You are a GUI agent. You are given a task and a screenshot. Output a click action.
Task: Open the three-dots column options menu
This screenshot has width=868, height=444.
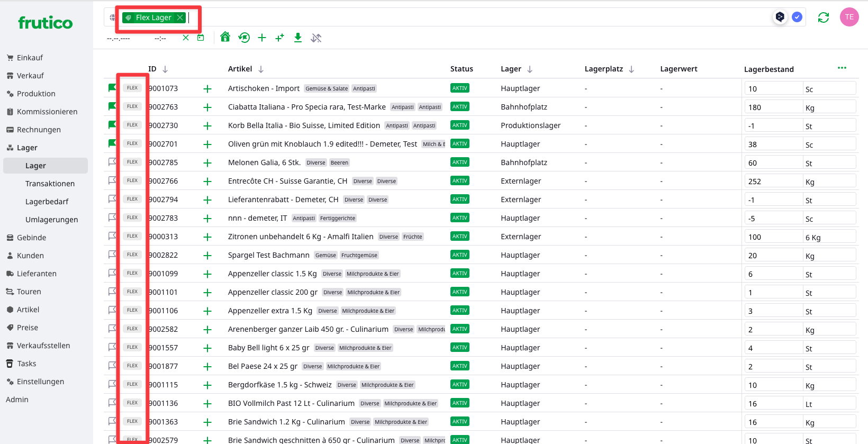(842, 68)
